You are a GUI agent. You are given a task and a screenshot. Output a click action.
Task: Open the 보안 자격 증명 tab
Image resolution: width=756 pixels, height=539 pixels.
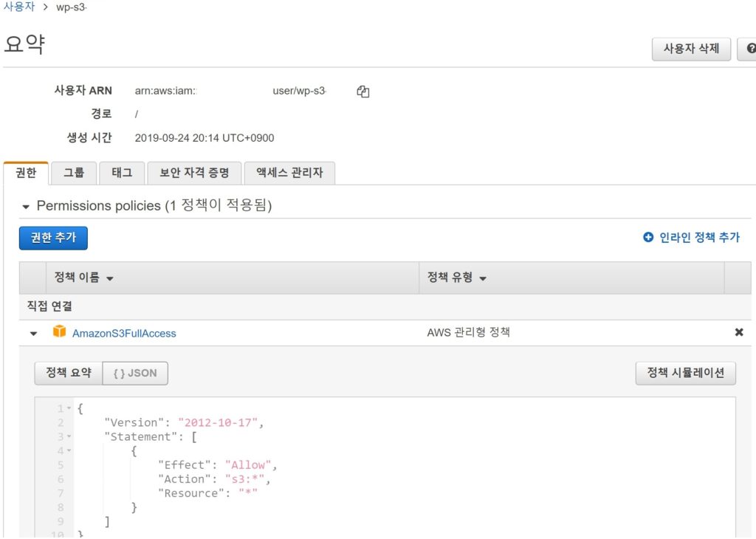coord(194,173)
